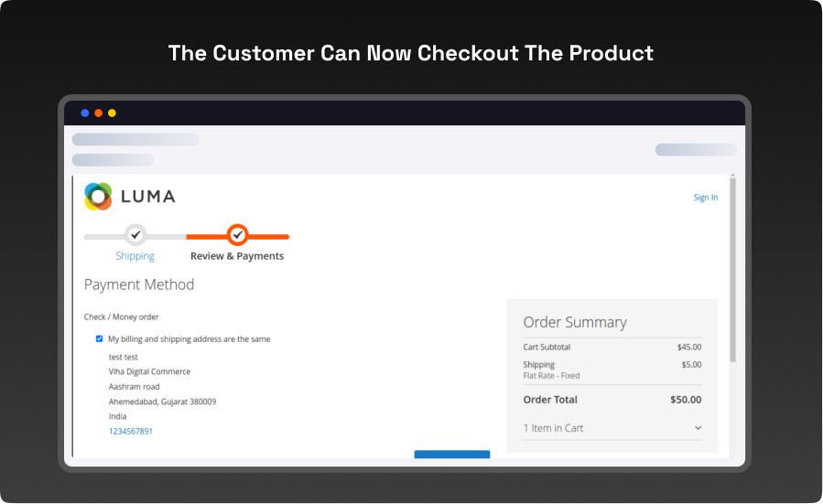Go back to the Shipping step label
This screenshot has width=823, height=504.
pyautogui.click(x=135, y=256)
